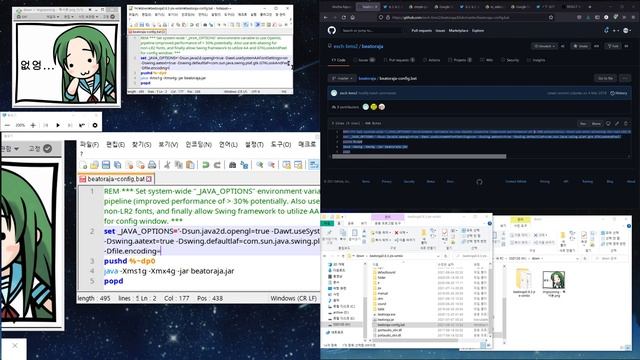The image size is (640, 360).
Task: Click Star button on repository
Action: [580, 46]
